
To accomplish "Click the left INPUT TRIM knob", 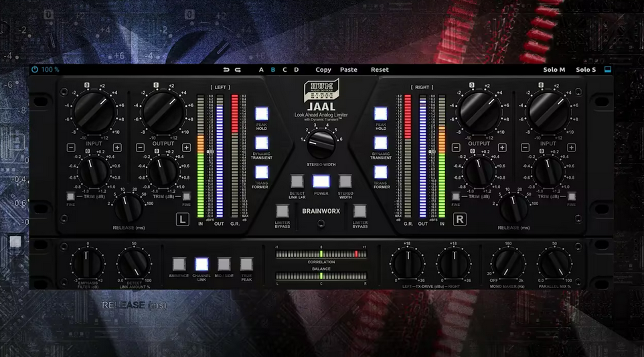I will click(x=94, y=171).
